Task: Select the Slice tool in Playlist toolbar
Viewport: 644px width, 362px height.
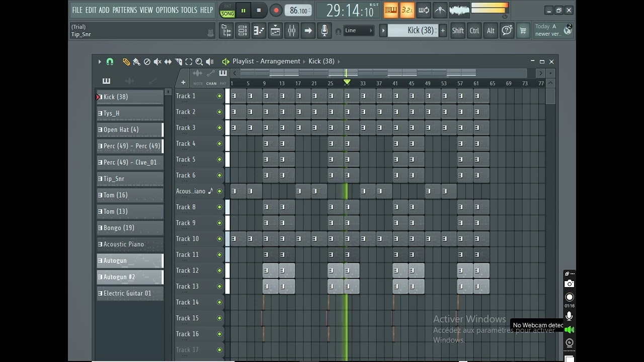Action: tap(179, 62)
